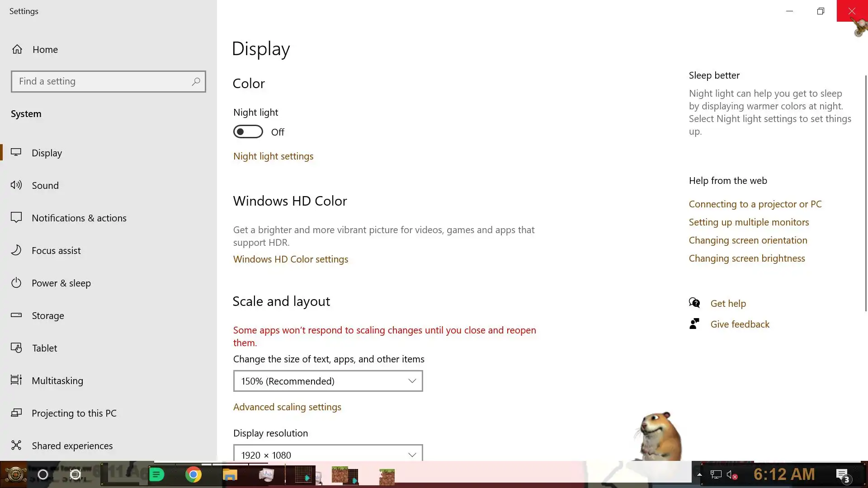Click Advanced scaling settings link
This screenshot has height=488, width=868.
click(287, 407)
